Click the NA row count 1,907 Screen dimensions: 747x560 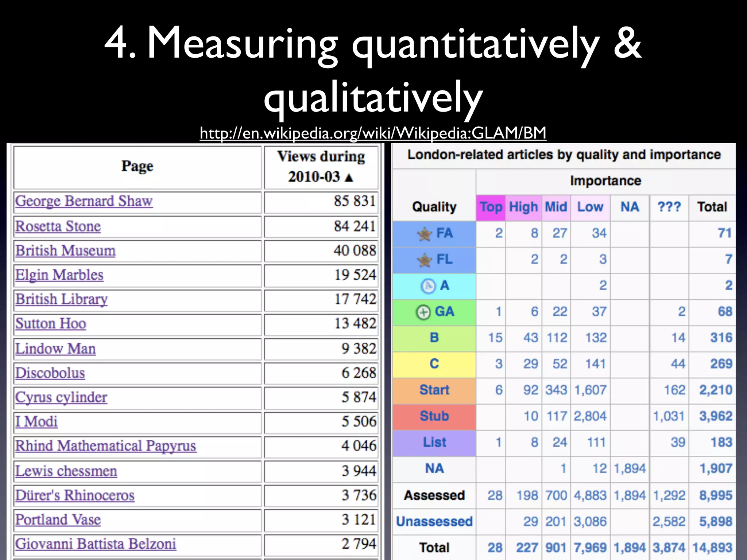pyautogui.click(x=716, y=469)
